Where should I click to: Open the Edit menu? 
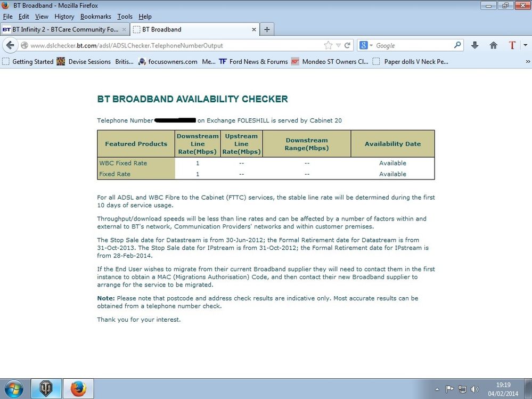pyautogui.click(x=24, y=17)
